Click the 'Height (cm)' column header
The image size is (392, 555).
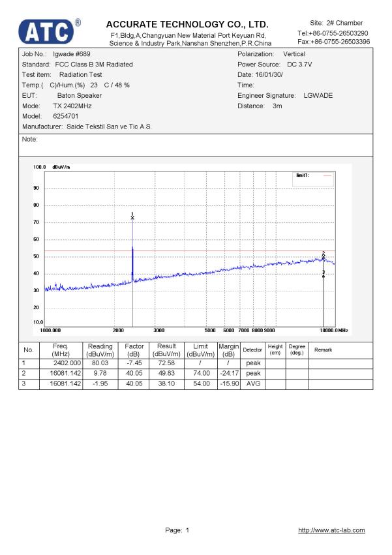275,350
